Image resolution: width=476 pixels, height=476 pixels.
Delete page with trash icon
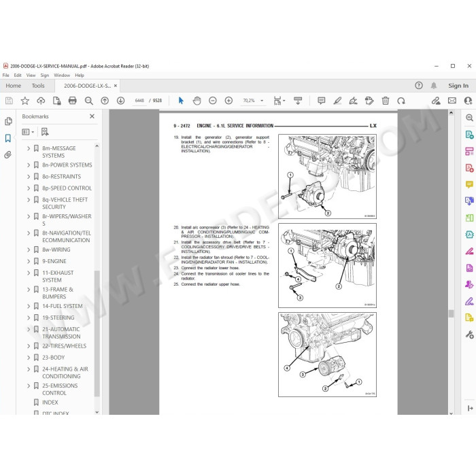pyautogui.click(x=386, y=101)
